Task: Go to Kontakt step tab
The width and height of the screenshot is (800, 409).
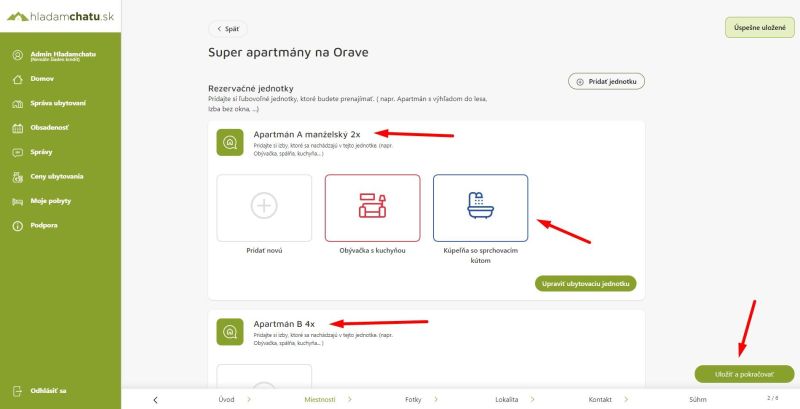Action: 600,400
